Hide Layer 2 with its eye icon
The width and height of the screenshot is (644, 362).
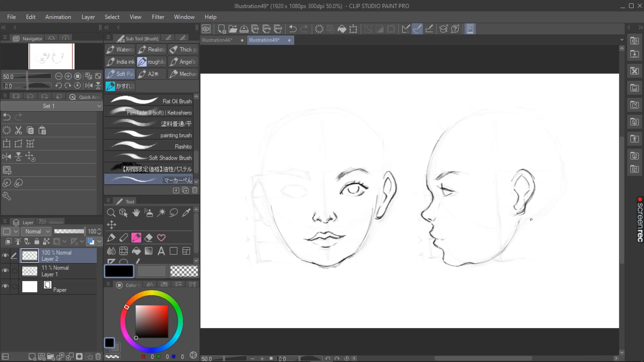click(x=5, y=256)
